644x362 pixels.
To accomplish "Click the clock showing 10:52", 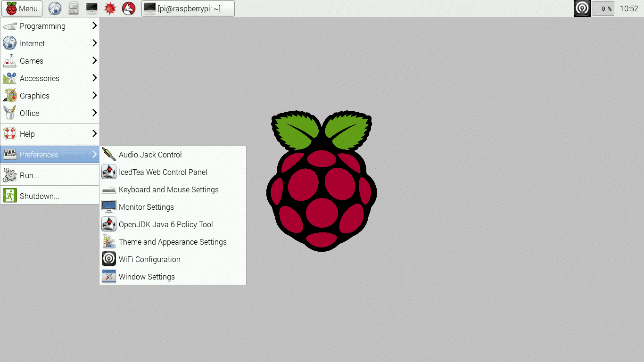I will click(x=629, y=8).
